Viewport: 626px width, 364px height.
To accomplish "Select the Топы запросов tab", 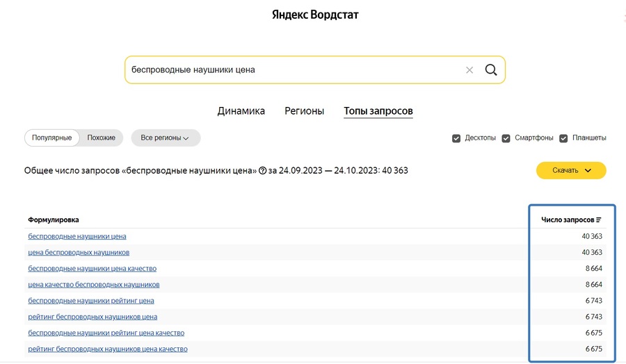I will pyautogui.click(x=378, y=111).
